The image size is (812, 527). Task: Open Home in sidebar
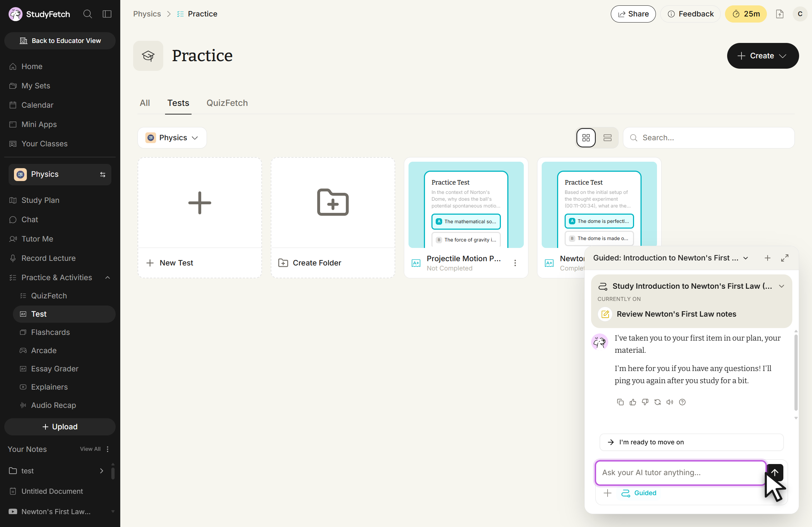(60, 67)
